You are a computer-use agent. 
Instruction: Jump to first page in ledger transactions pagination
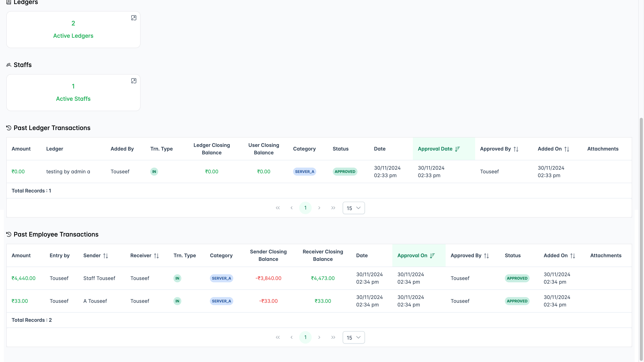(x=278, y=208)
